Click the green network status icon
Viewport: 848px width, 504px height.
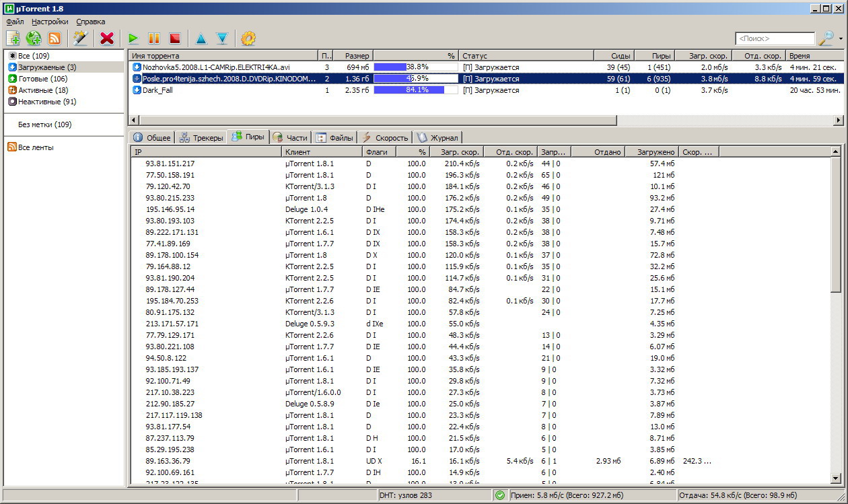point(499,496)
